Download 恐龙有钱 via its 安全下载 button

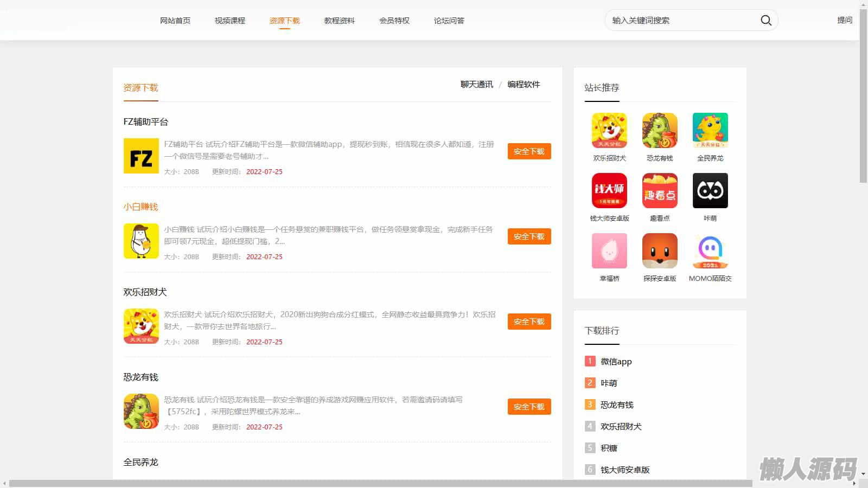pos(529,407)
